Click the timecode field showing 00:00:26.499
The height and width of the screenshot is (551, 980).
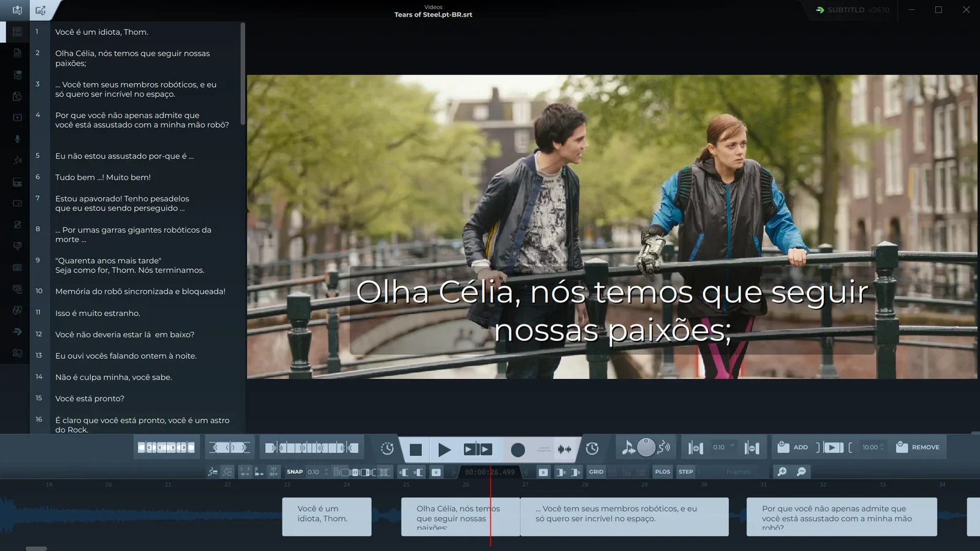(490, 472)
